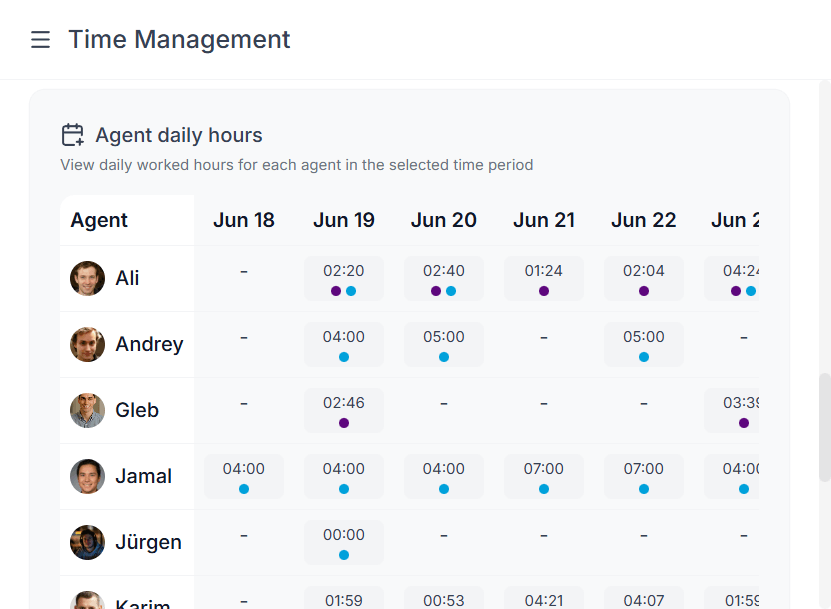Viewport: 831px width, 609px height.
Task: Select Jürgen's Jun 19 entry 00:00
Action: [x=344, y=542]
